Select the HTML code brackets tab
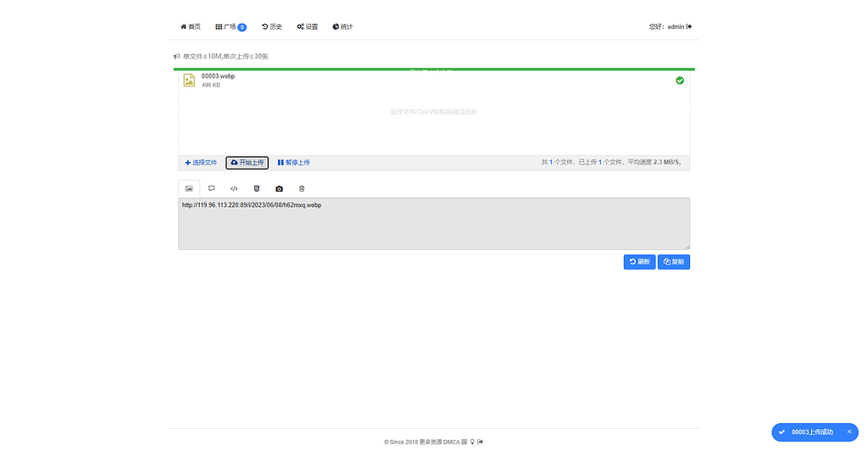This screenshot has height=451, width=868. point(234,189)
